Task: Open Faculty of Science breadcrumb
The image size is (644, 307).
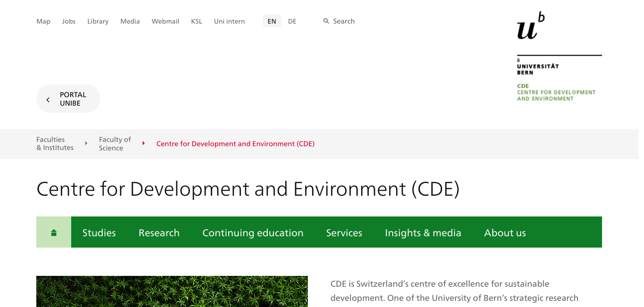Action: 115,144
